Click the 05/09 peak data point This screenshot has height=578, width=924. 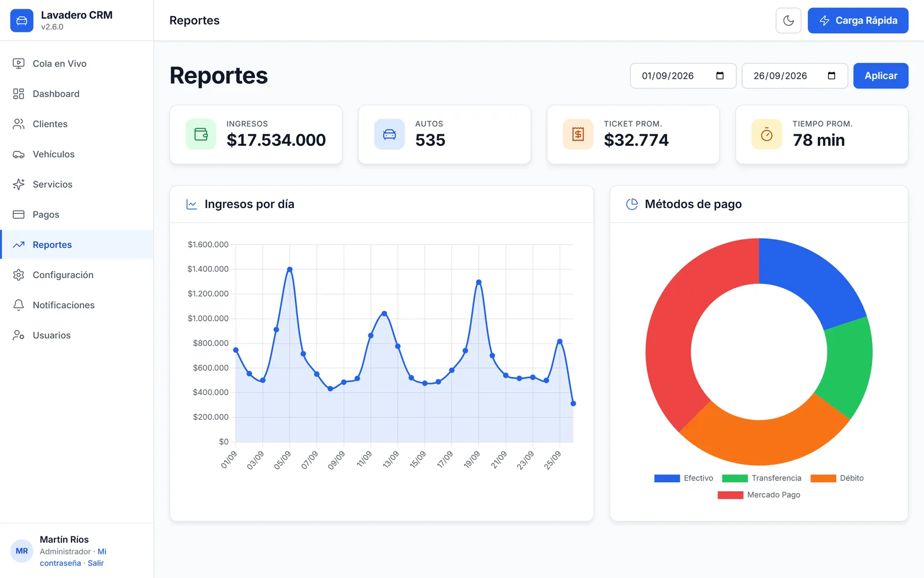point(290,269)
